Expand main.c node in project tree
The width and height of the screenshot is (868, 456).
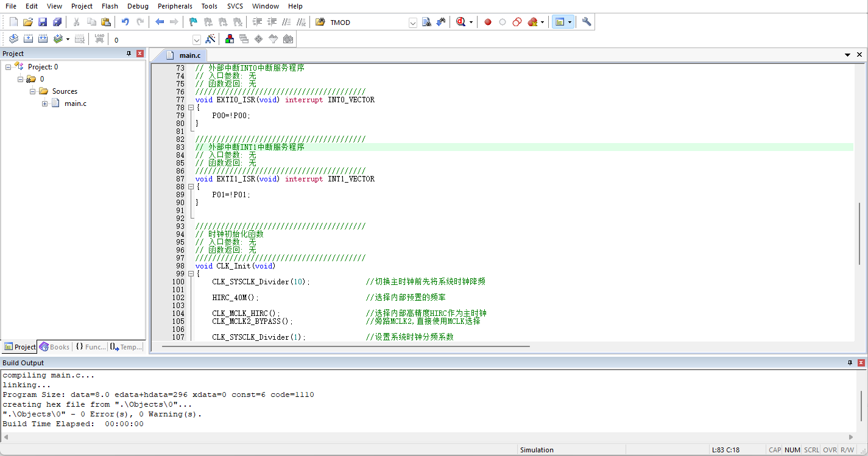[x=45, y=103]
